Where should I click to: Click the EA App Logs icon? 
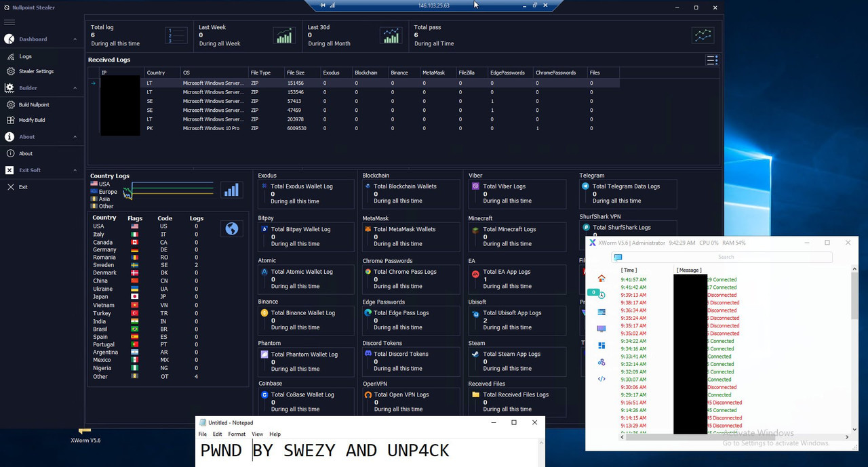(x=476, y=274)
